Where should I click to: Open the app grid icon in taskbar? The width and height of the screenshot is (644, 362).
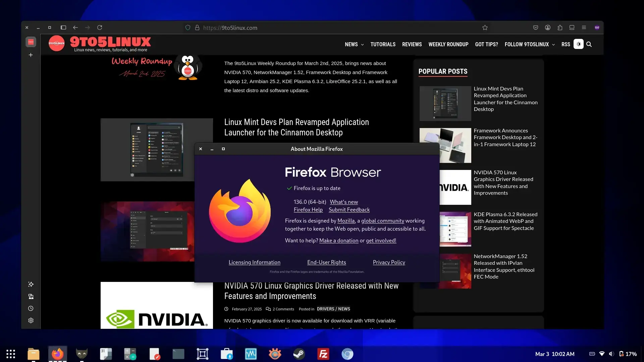pyautogui.click(x=11, y=354)
